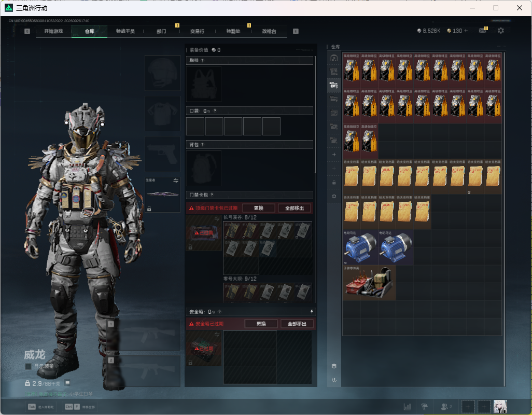Image resolution: width=532 pixels, height=415 pixels.
Task: Select the second warehouse box icon
Action: click(x=334, y=72)
